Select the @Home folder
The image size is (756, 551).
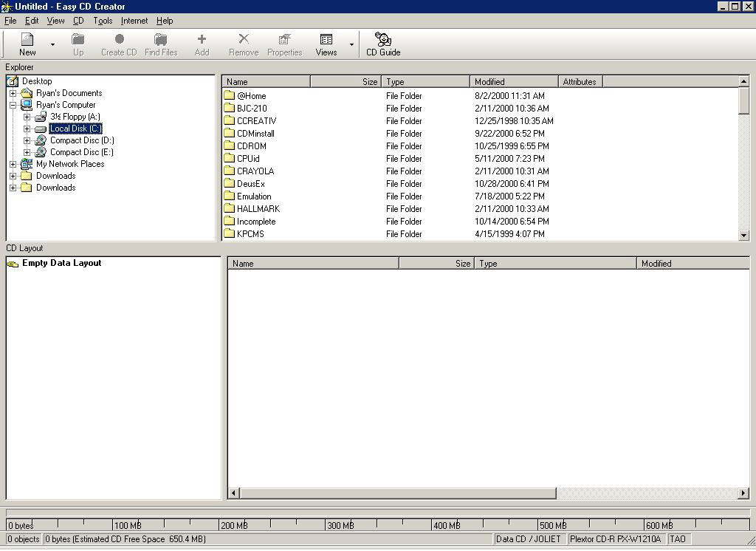pyautogui.click(x=251, y=96)
